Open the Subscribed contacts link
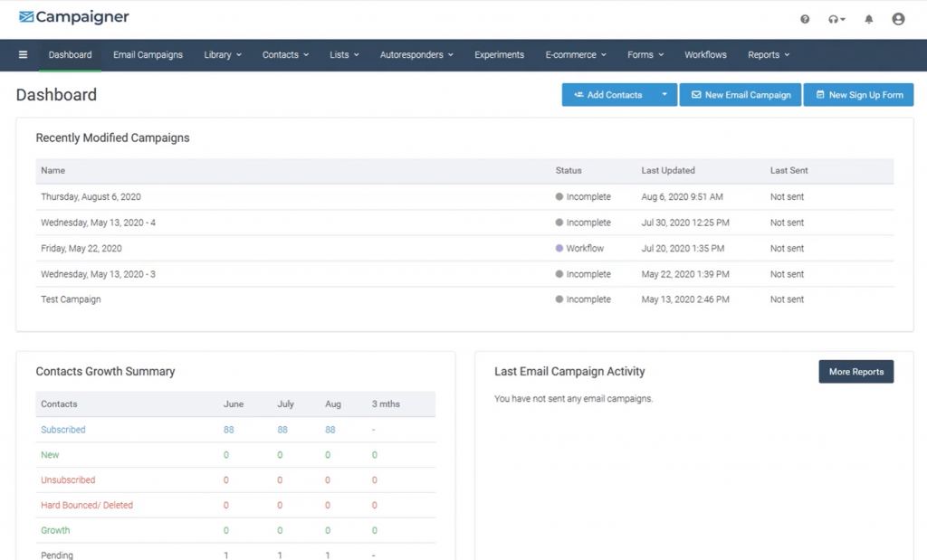 tap(63, 430)
